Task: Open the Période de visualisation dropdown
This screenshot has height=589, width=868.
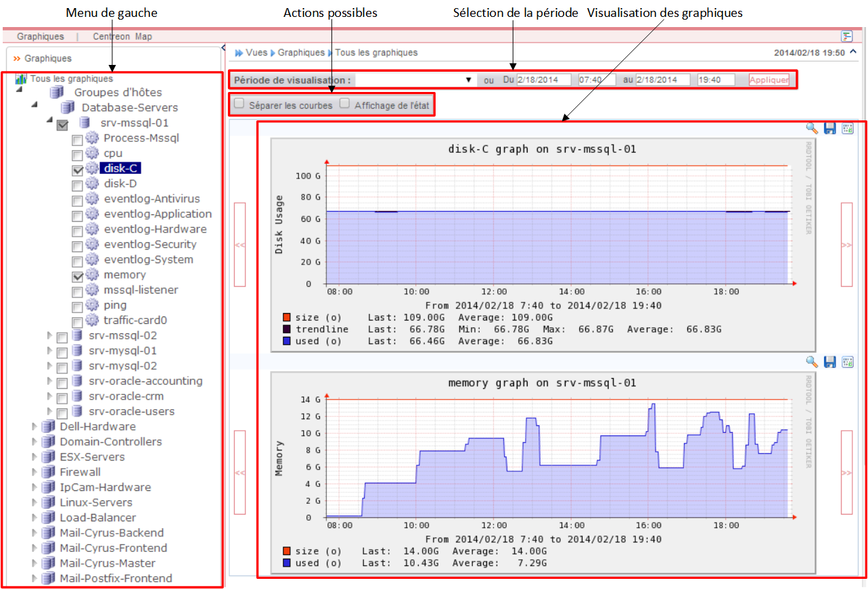Action: pos(415,80)
